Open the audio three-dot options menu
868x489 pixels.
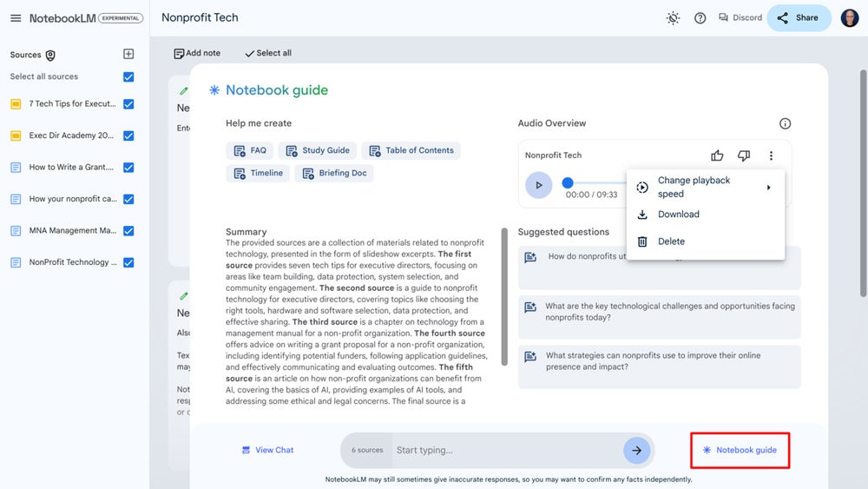[771, 155]
